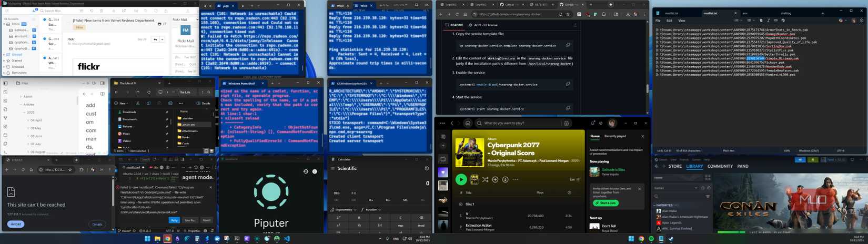Open STORE section in Steam

(x=675, y=166)
